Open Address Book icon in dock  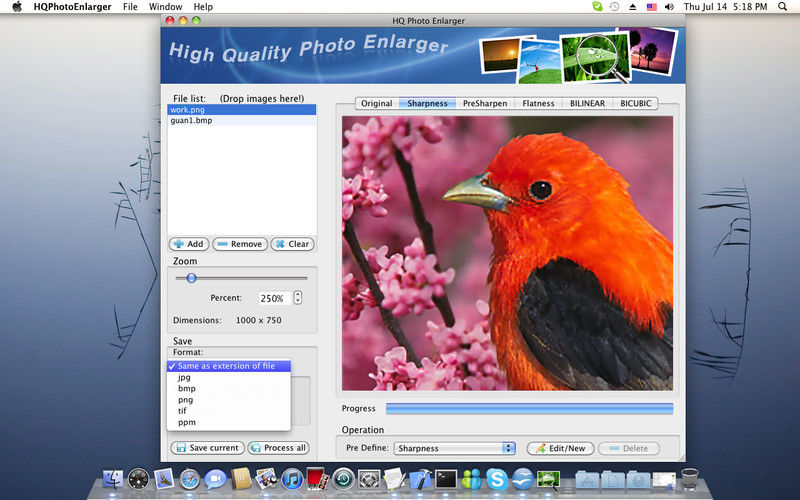pyautogui.click(x=241, y=479)
